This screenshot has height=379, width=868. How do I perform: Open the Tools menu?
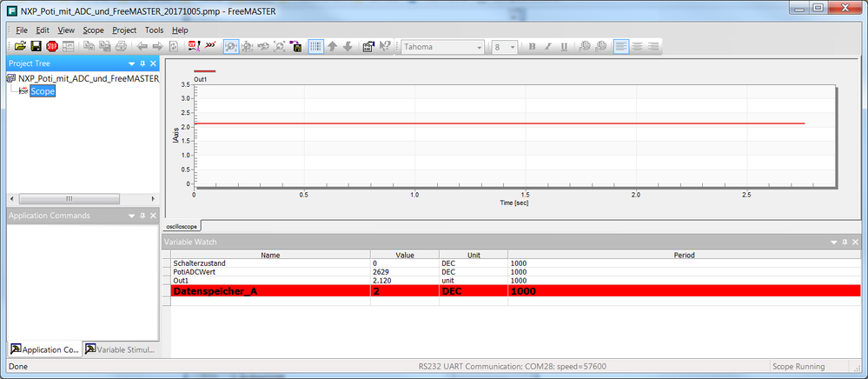155,30
